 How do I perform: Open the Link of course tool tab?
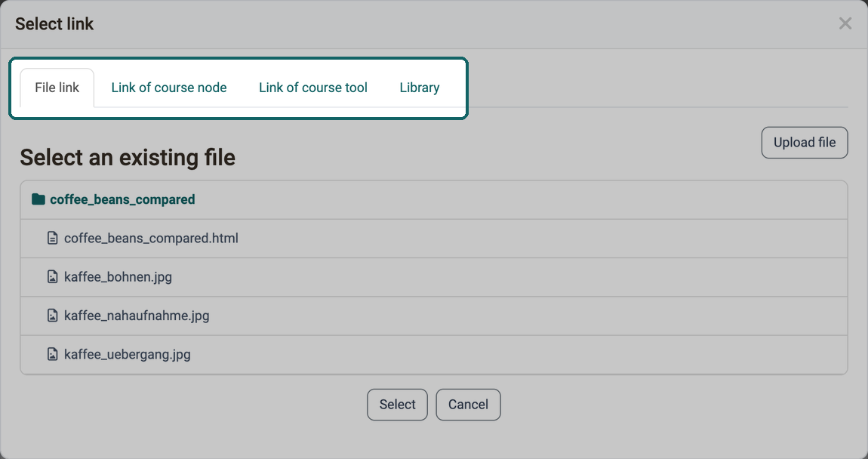(313, 88)
